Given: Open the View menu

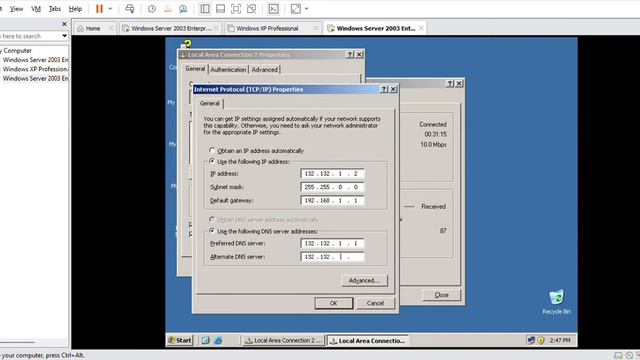Looking at the screenshot, I should 16,9.
